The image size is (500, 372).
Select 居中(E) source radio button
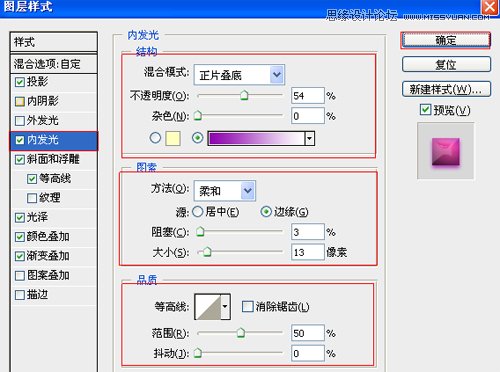198,212
